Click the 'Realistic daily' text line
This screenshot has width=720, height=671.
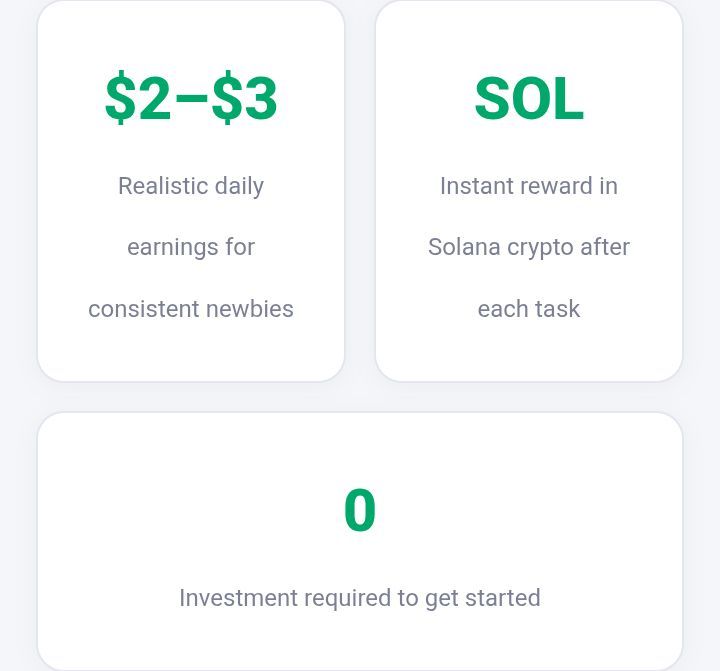click(x=191, y=186)
